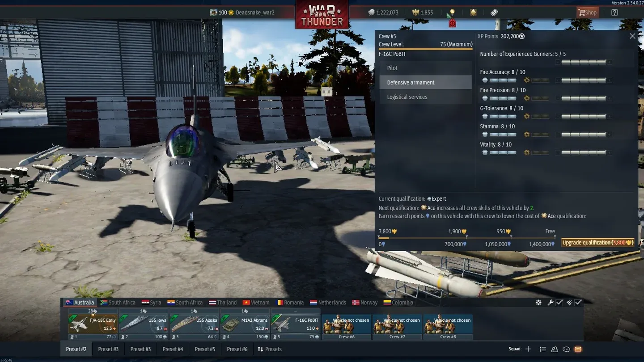
Task: Decrease Vitality with minus button
Action: (558, 153)
